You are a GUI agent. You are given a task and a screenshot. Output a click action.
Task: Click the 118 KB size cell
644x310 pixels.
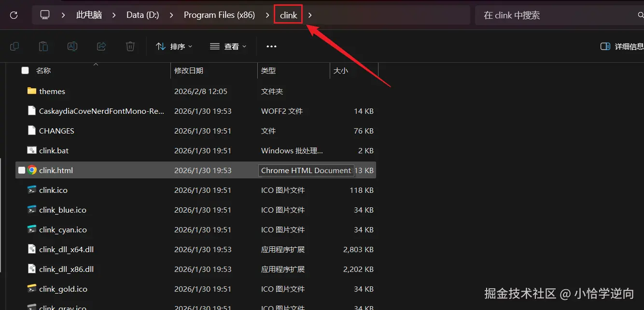[x=362, y=190]
